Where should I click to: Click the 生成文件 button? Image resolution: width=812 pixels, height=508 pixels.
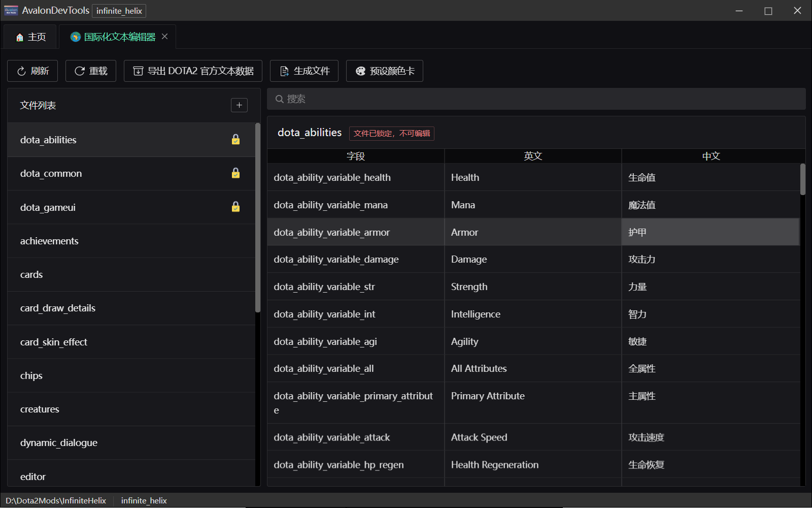(304, 71)
